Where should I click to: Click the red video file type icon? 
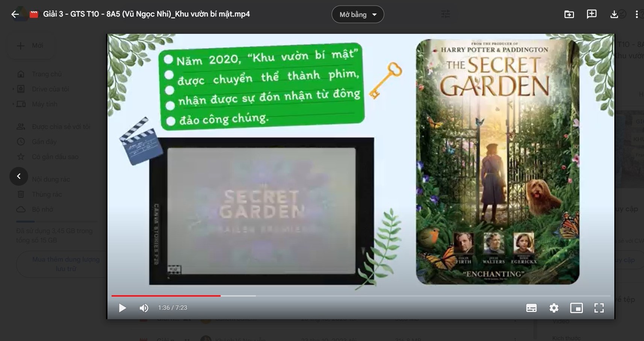[x=34, y=14]
